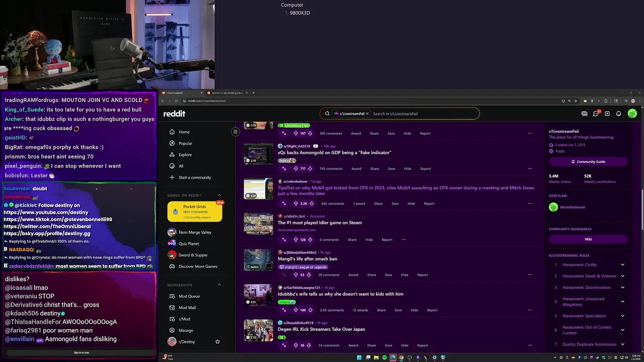The width and height of the screenshot is (644, 362).
Task: Downvote the TipsOut Mizkif OTK post
Action: (311, 204)
